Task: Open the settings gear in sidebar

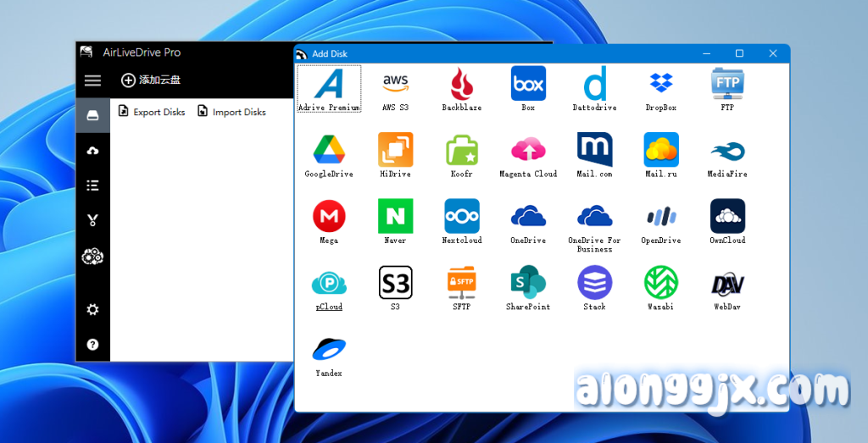Action: pyautogui.click(x=92, y=310)
